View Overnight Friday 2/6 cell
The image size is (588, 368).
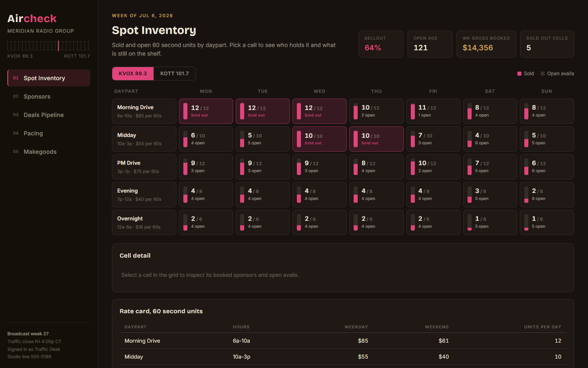[x=433, y=222]
